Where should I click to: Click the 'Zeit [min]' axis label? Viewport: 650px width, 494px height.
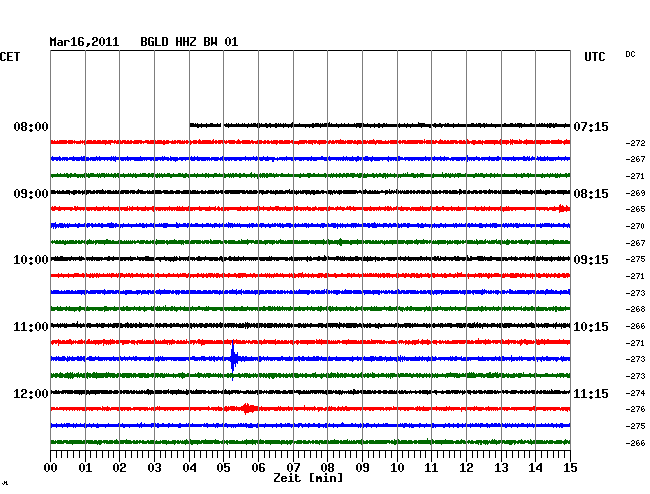click(307, 478)
